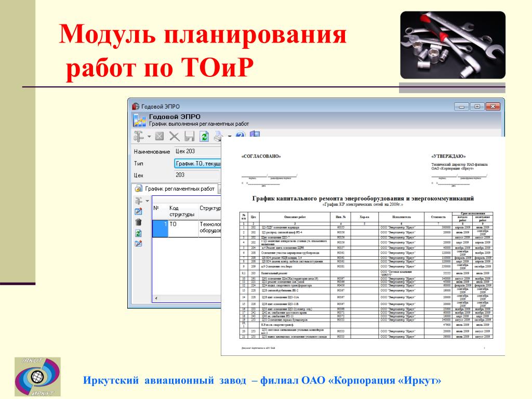
Task: Click the «УТВЕРЖДАЮ» heading in the report
Action: click(448, 156)
